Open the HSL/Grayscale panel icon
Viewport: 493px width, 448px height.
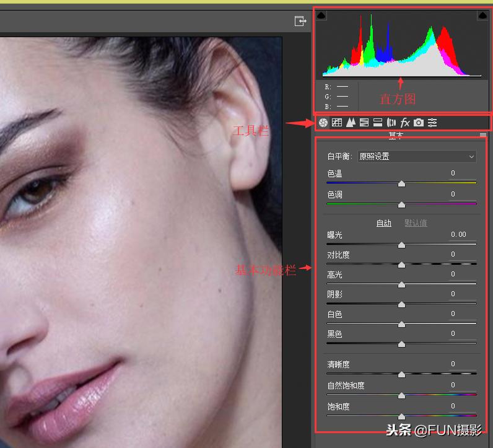(364, 123)
